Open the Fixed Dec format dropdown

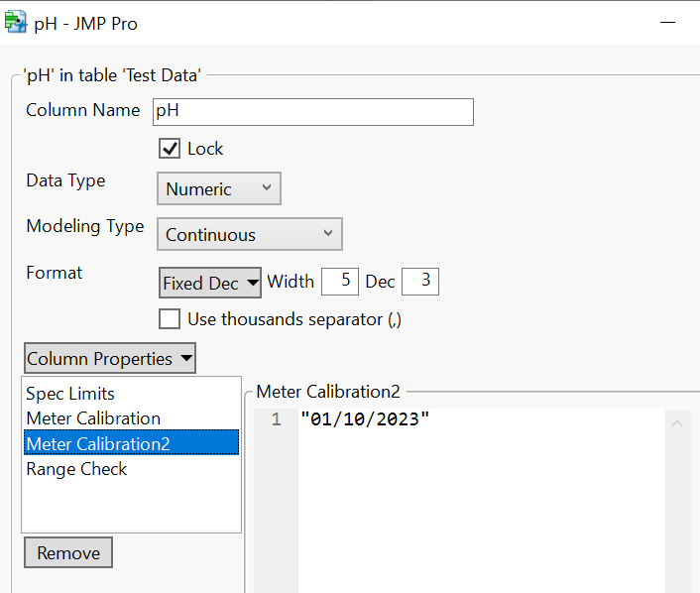coord(211,283)
